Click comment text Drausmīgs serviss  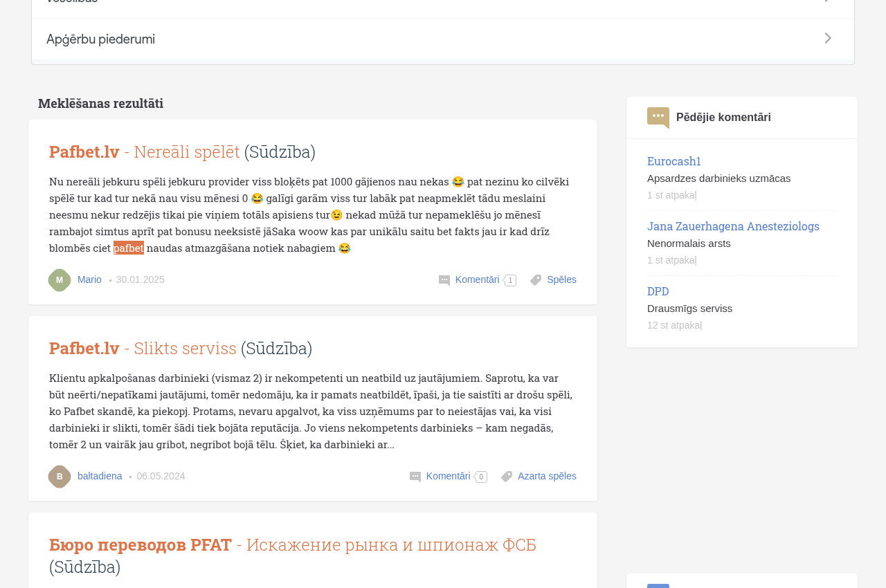tap(689, 309)
